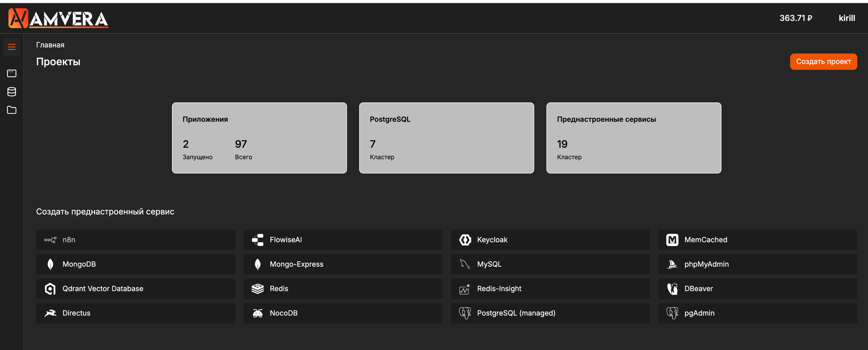The height and width of the screenshot is (350, 868).
Task: Click the FlowiseAI service icon
Action: 257,240
